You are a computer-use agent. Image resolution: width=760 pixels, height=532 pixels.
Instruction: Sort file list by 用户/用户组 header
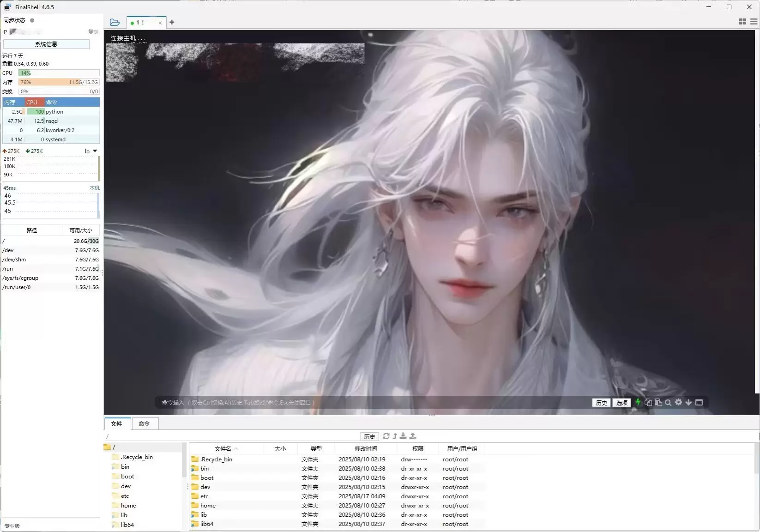click(x=462, y=448)
